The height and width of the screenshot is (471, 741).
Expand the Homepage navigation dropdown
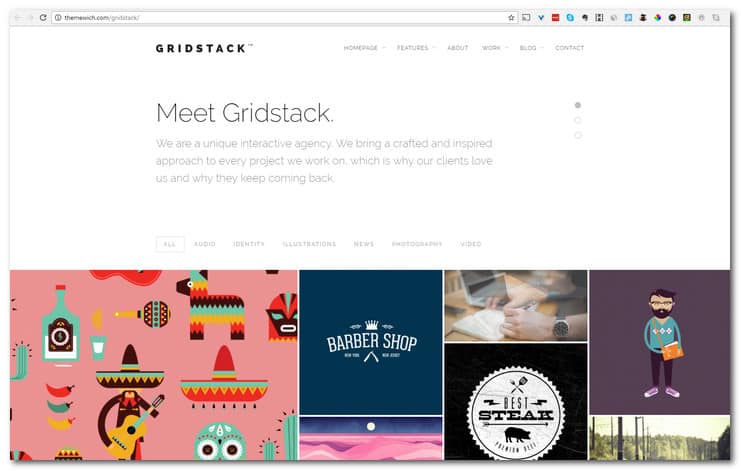click(364, 48)
